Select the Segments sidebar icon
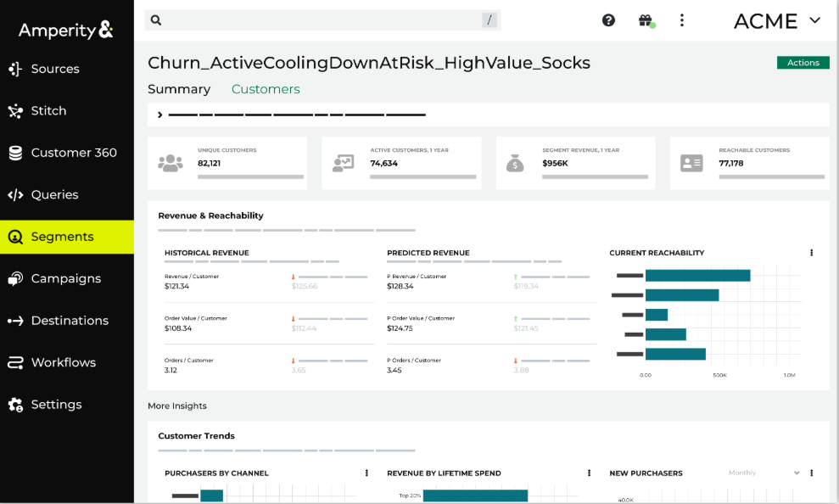839x504 pixels. (x=15, y=237)
